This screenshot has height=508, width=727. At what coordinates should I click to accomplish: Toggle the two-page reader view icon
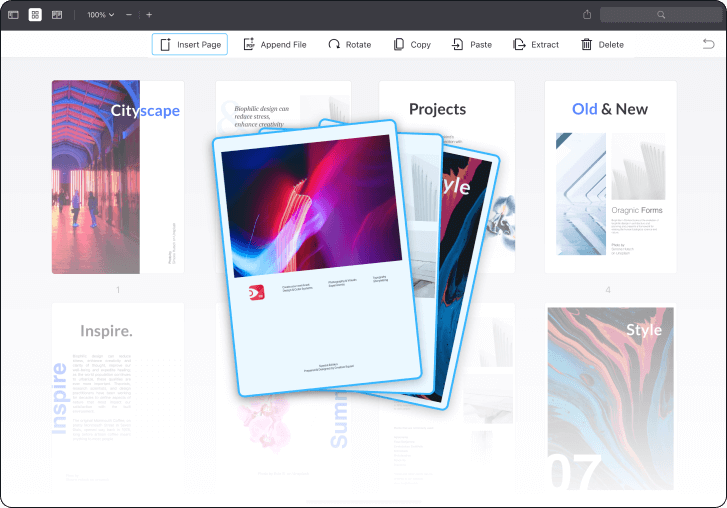[57, 15]
